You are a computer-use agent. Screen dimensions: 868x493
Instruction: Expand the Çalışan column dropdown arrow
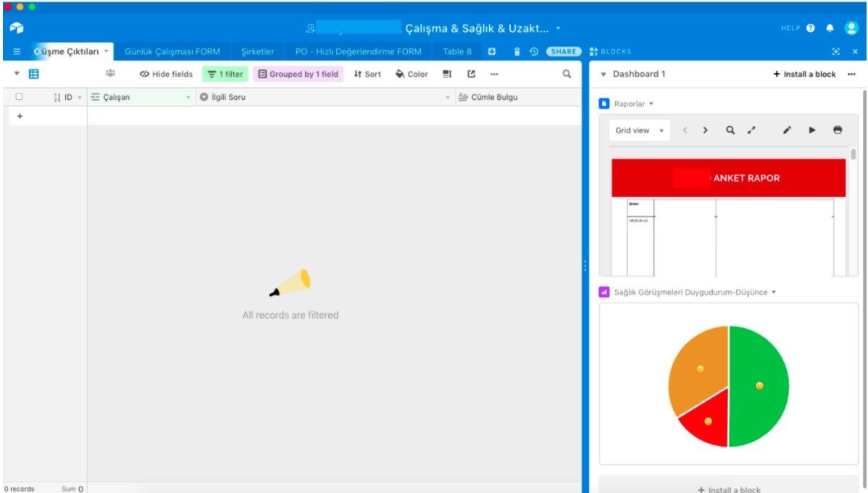(x=188, y=97)
